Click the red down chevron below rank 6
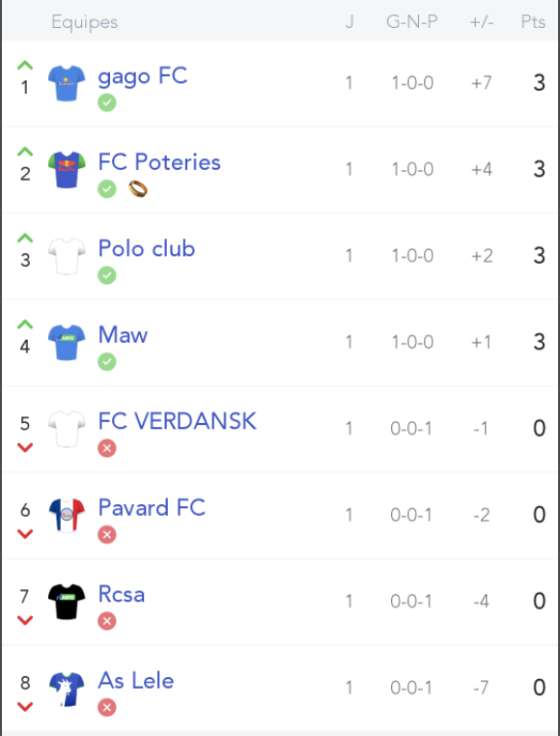560x736 pixels. (x=25, y=534)
